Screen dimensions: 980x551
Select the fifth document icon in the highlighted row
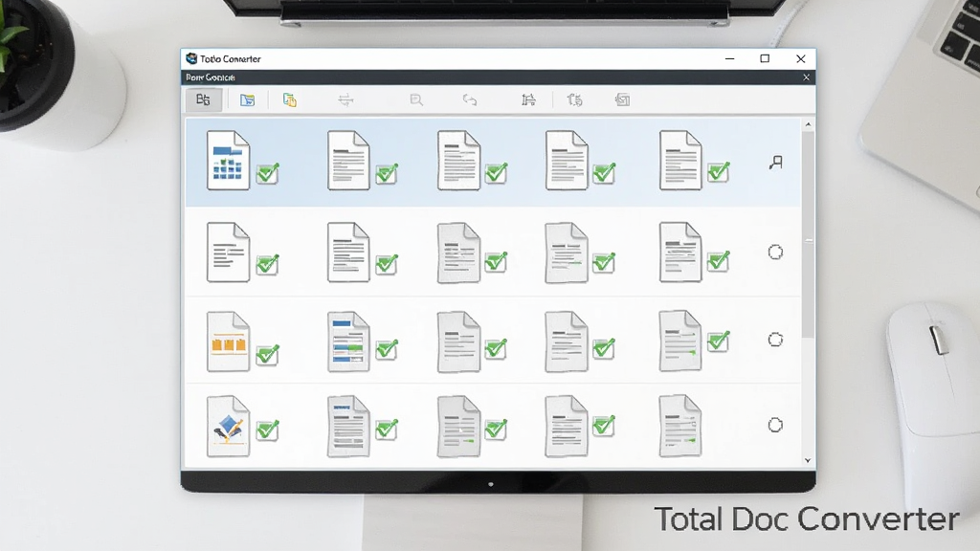pos(680,160)
